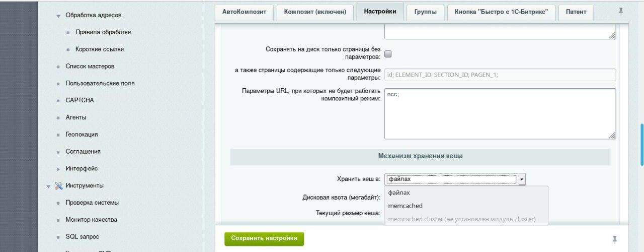Open the CAPTCHA menu item
The height and width of the screenshot is (252, 644).
(79, 100)
